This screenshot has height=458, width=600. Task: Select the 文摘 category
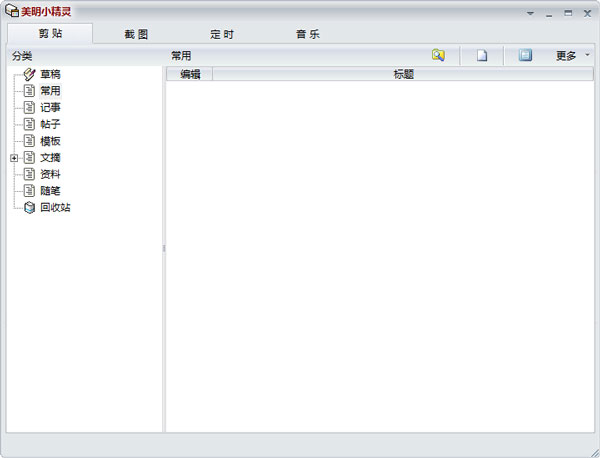click(51, 158)
